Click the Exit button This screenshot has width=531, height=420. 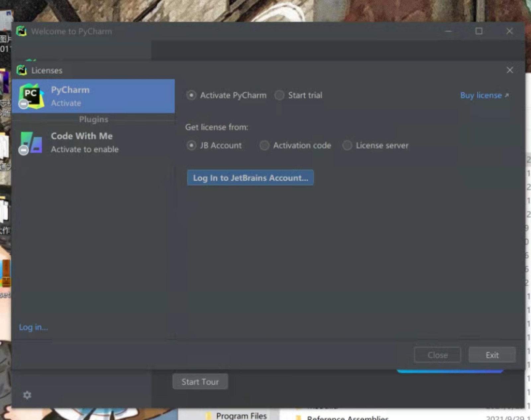pos(492,355)
